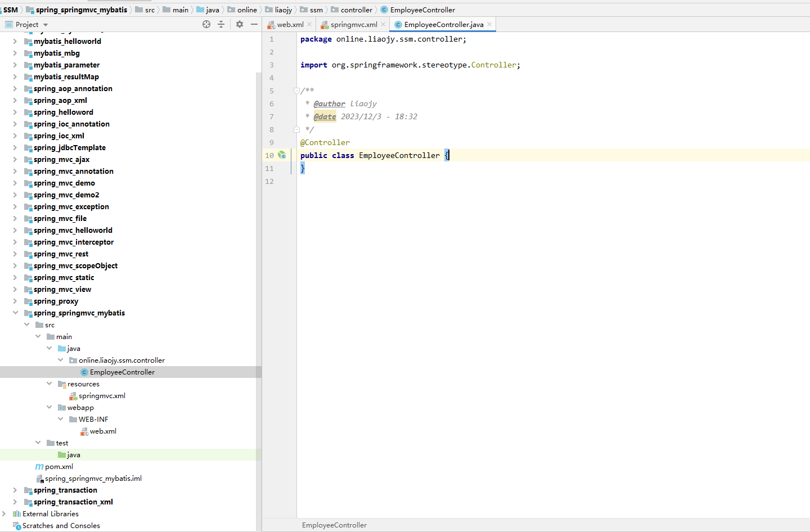Click the Maven pom.xml icon

tap(39, 467)
